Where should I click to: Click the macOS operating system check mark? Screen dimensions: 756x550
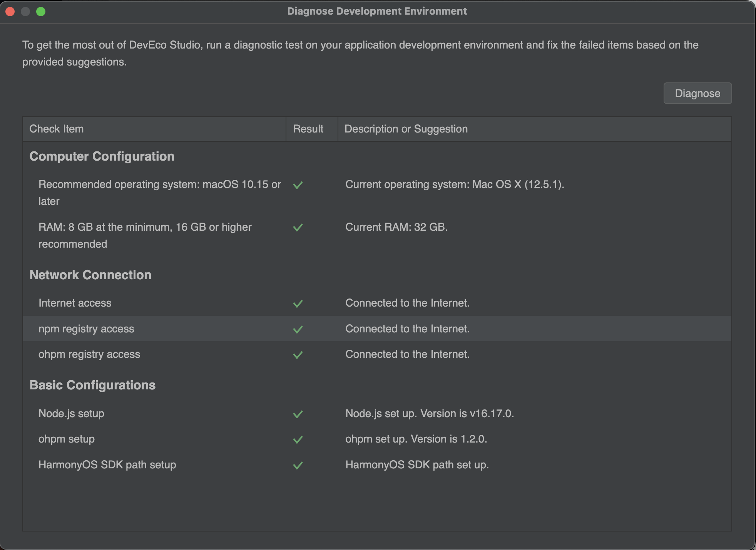[x=298, y=185]
